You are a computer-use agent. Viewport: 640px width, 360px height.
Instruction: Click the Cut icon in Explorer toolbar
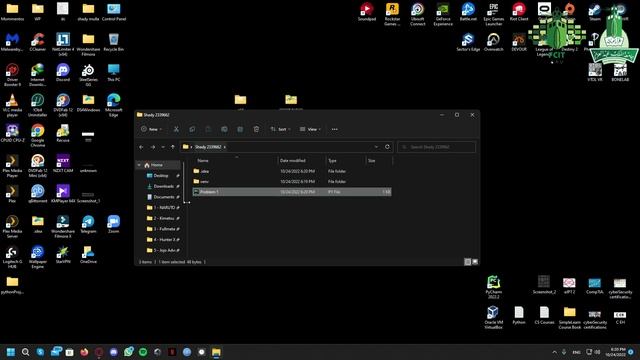point(176,129)
